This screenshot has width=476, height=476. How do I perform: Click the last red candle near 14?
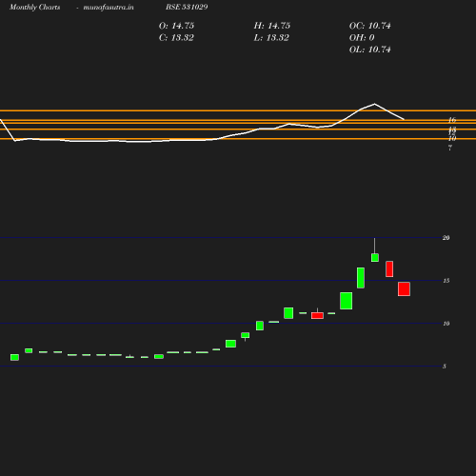(x=404, y=289)
